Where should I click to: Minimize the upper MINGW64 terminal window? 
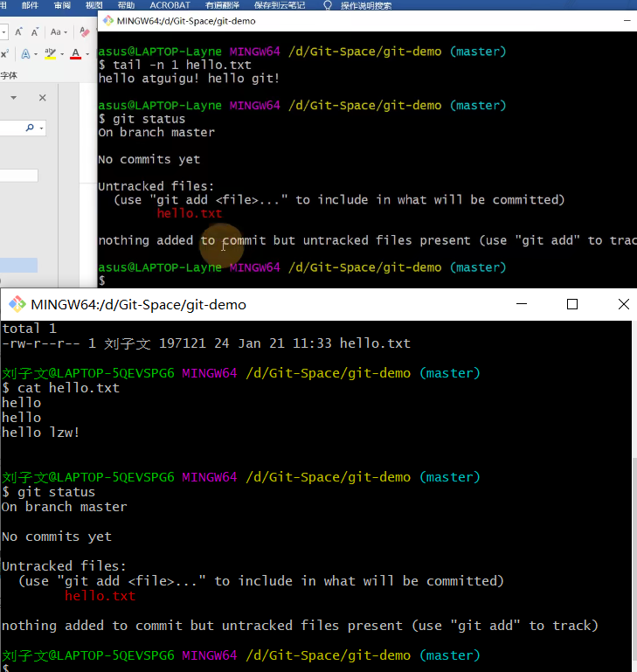coord(627,20)
